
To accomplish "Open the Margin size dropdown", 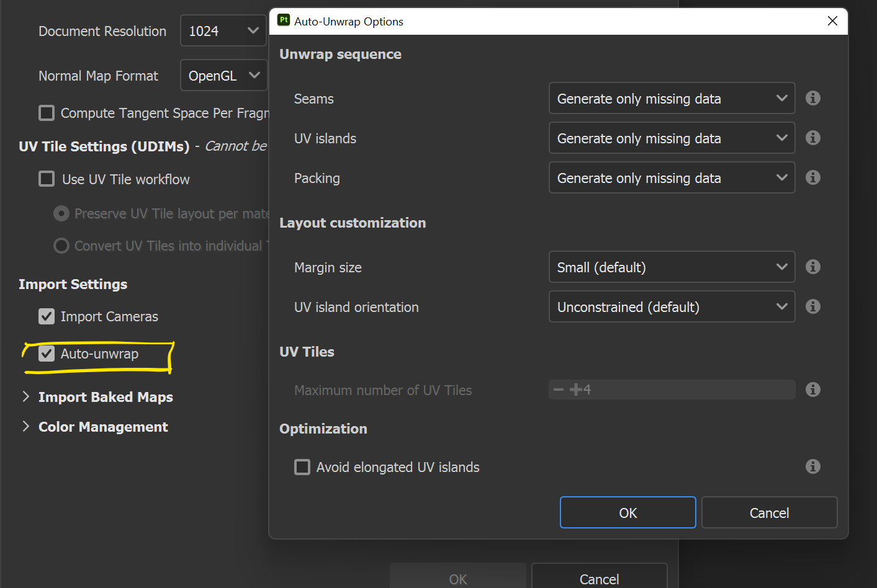I will (x=672, y=267).
